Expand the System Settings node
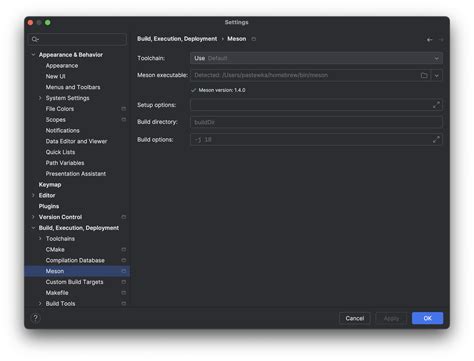The height and width of the screenshot is (361, 474). (40, 98)
